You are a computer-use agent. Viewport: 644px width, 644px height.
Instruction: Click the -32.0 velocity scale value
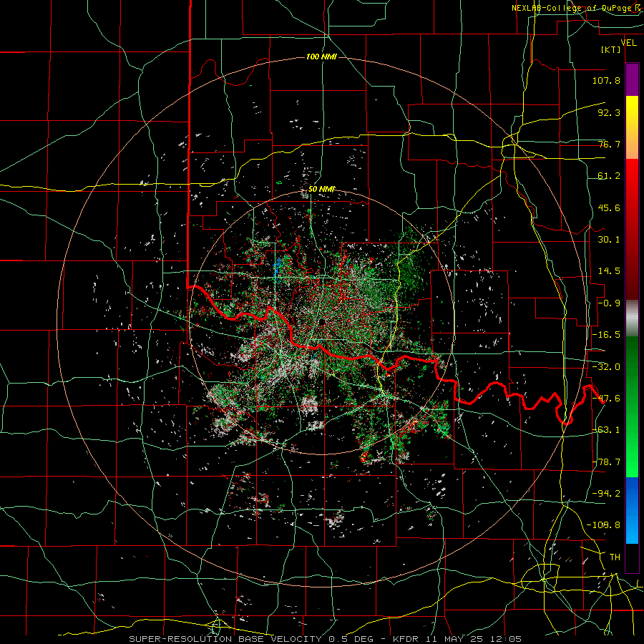[606, 367]
